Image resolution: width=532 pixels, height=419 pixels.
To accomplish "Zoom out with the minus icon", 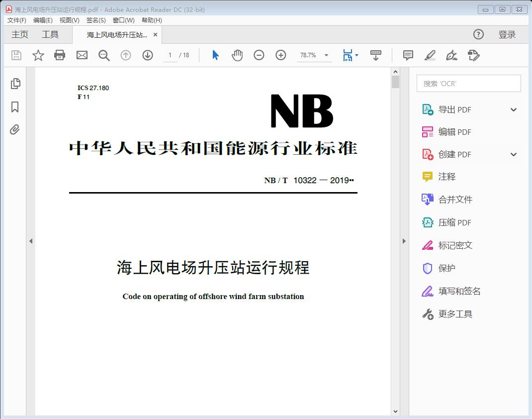I will 259,55.
